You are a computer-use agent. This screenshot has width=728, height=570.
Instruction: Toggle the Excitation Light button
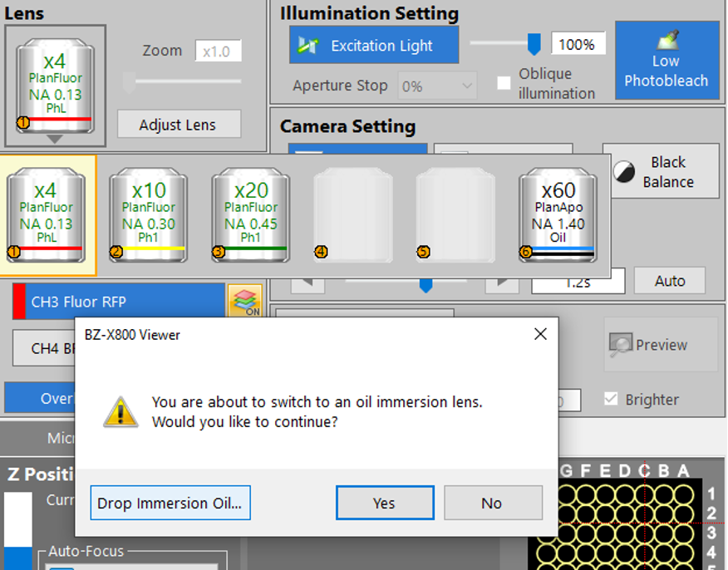coord(374,45)
